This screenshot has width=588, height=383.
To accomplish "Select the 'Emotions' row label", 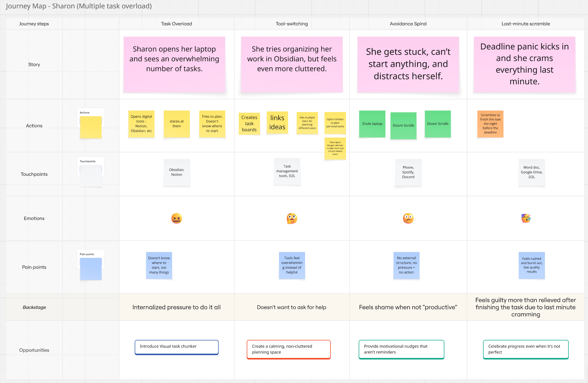I will (x=34, y=218).
